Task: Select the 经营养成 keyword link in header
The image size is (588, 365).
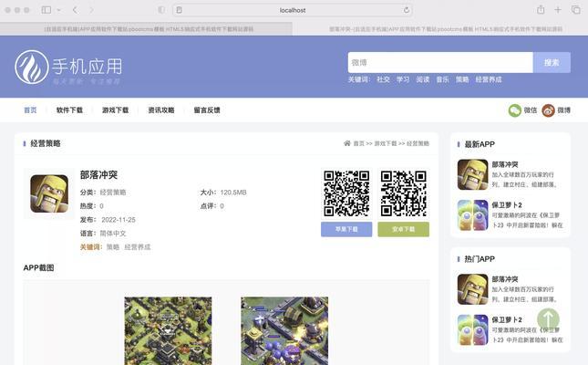Action: [x=489, y=79]
